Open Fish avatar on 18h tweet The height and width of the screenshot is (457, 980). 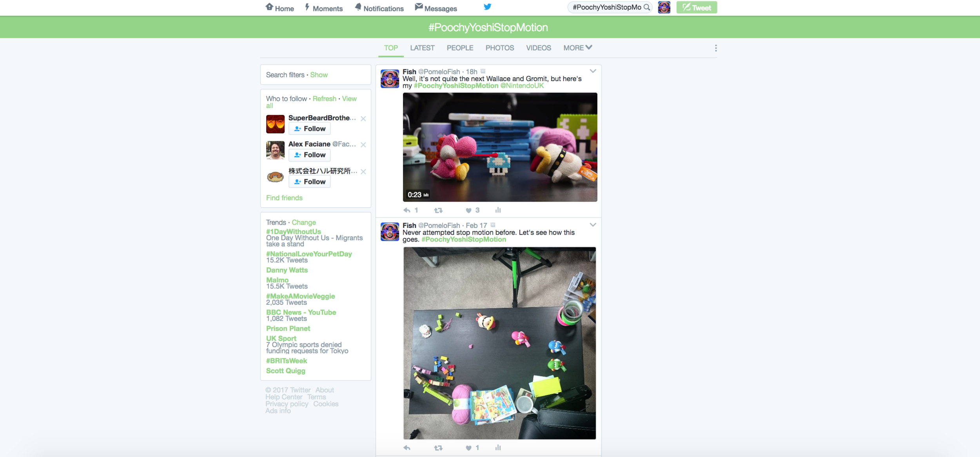[x=390, y=78]
